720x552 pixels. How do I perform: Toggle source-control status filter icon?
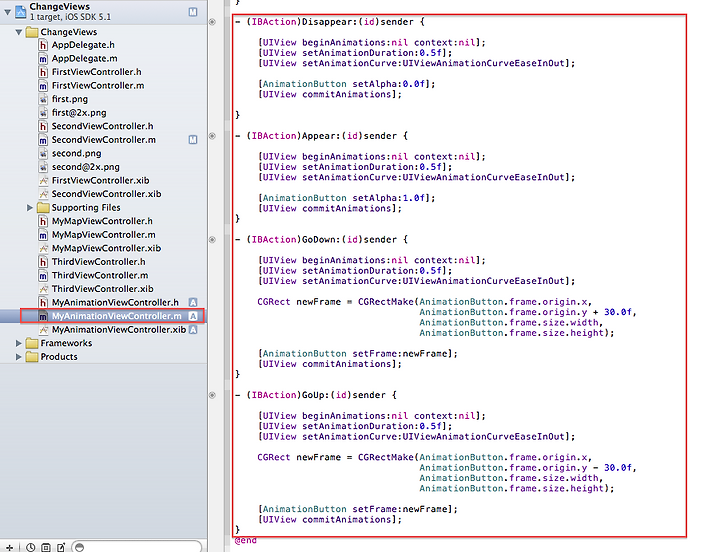pyautogui.click(x=46, y=547)
